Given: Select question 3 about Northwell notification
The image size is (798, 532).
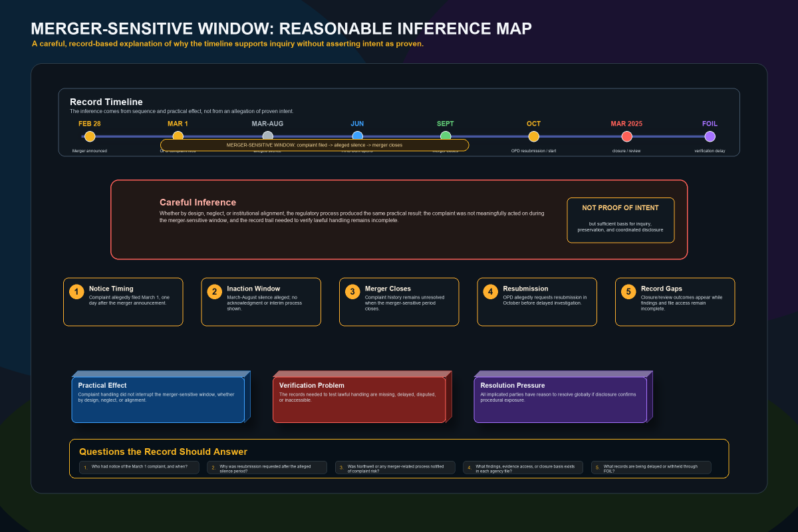Looking at the screenshot, I should 395,467.
